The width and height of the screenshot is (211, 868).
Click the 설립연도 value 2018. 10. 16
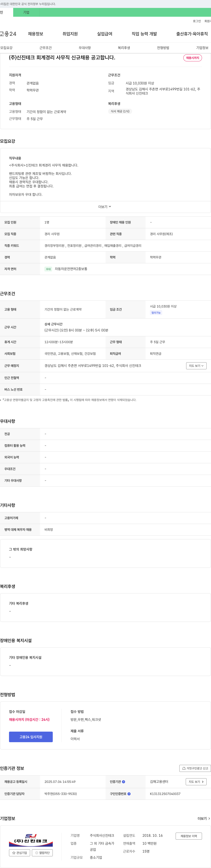click(x=153, y=835)
